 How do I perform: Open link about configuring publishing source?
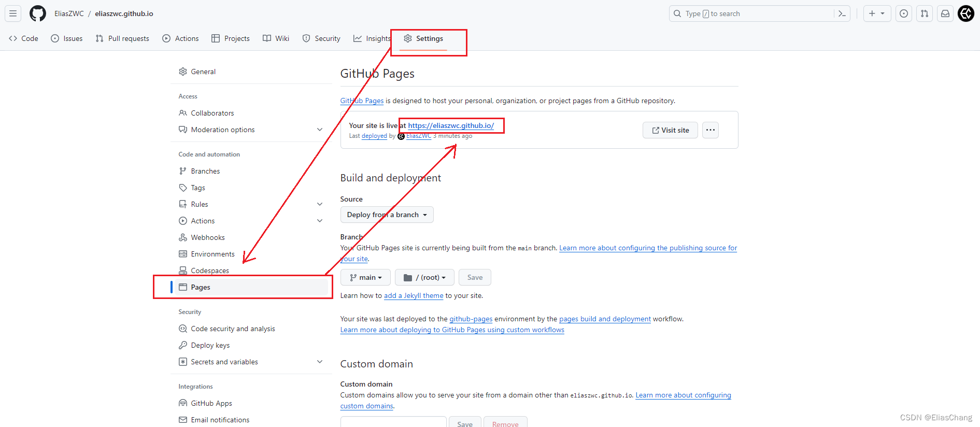648,248
